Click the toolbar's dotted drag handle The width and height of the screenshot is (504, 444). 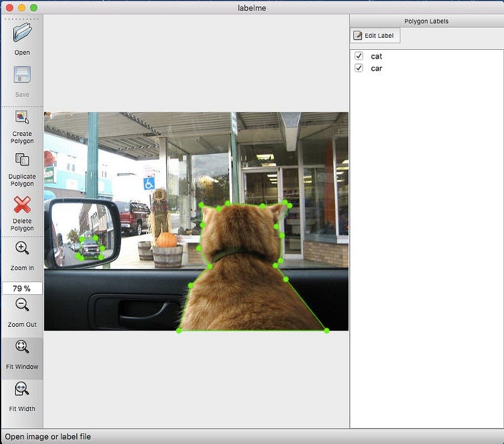point(22,19)
